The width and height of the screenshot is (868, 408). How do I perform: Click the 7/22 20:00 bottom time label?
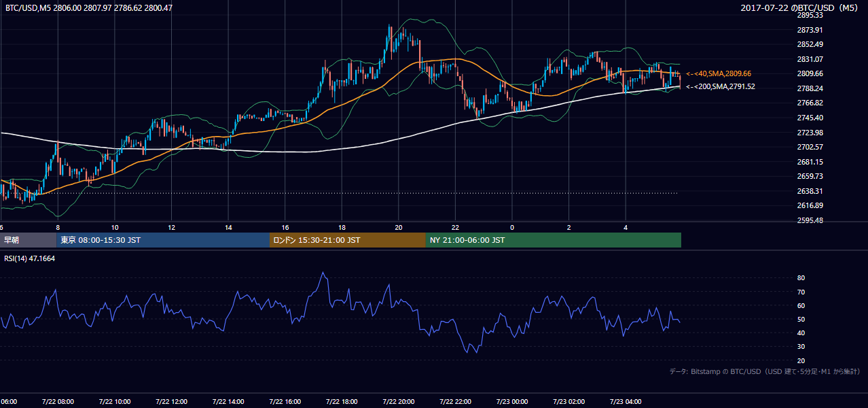tap(399, 402)
